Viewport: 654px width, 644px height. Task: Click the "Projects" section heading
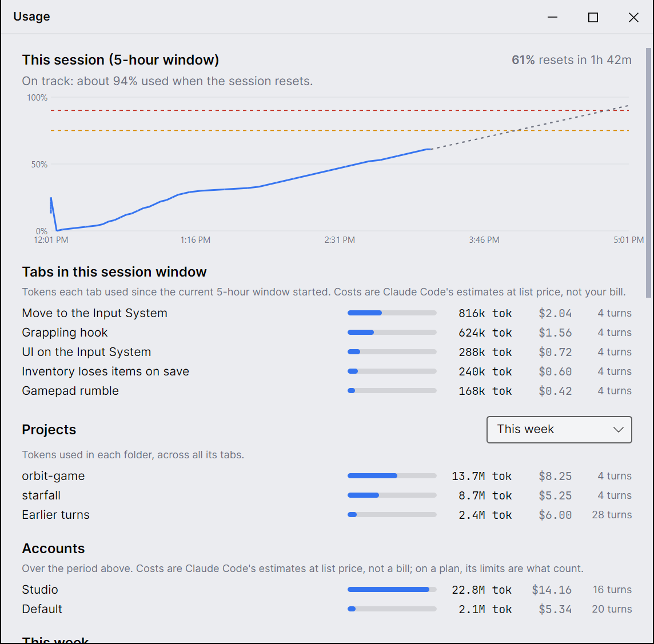click(x=49, y=429)
